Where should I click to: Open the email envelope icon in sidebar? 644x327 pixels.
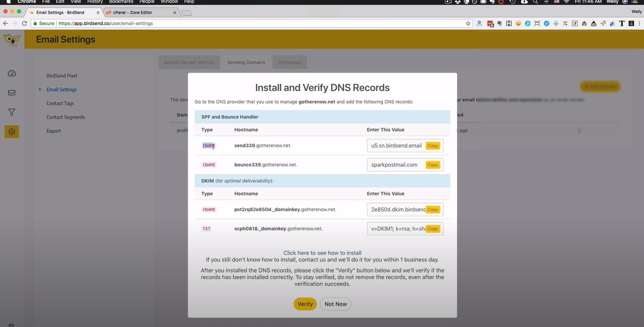click(x=12, y=93)
